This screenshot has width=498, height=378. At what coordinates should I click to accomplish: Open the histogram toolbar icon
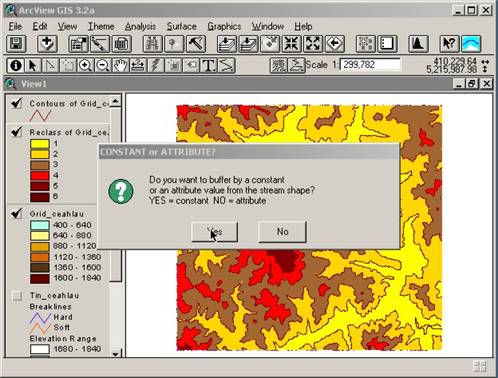pos(418,44)
